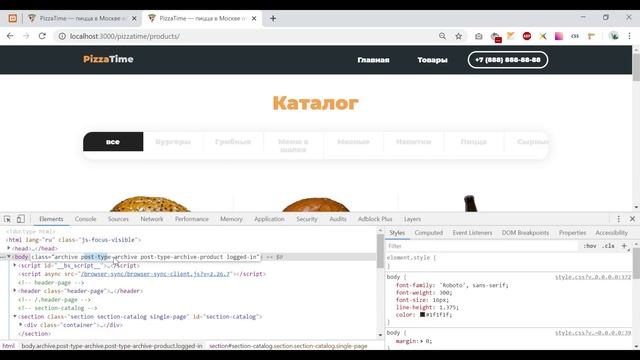The image size is (640, 360).
Task: Open the Adblock Plus extension icon
Action: [527, 36]
